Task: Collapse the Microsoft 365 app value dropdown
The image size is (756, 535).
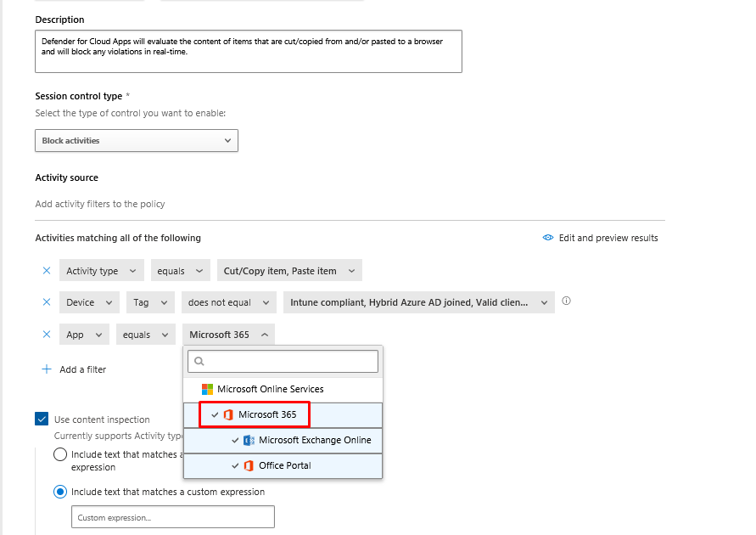Action: [x=228, y=335]
